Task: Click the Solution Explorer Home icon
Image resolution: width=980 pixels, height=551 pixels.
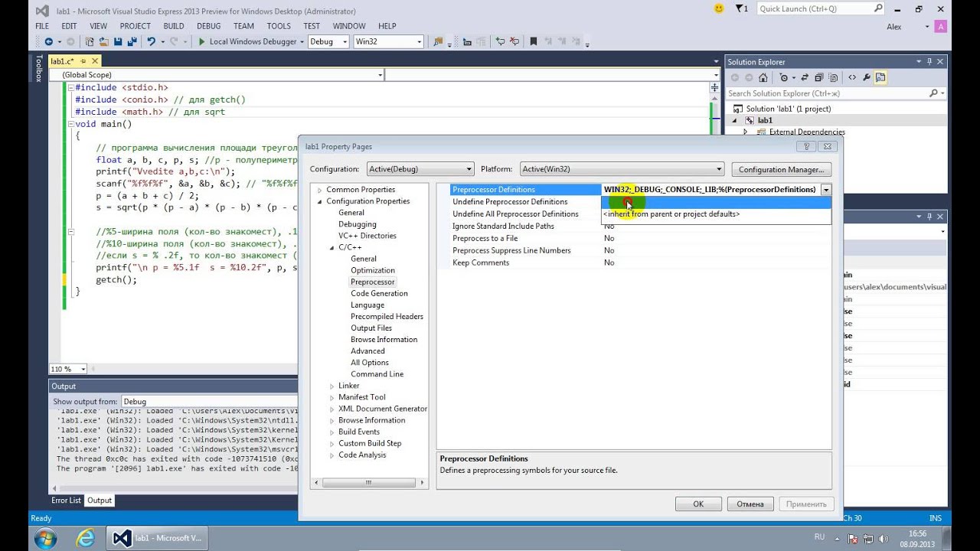Action: (763, 77)
